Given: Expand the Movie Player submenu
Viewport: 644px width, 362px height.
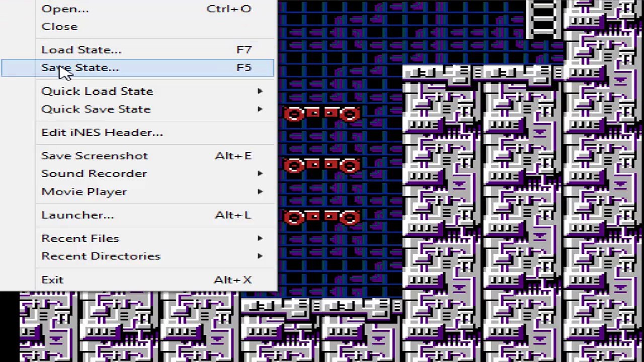Looking at the screenshot, I should pyautogui.click(x=137, y=192).
